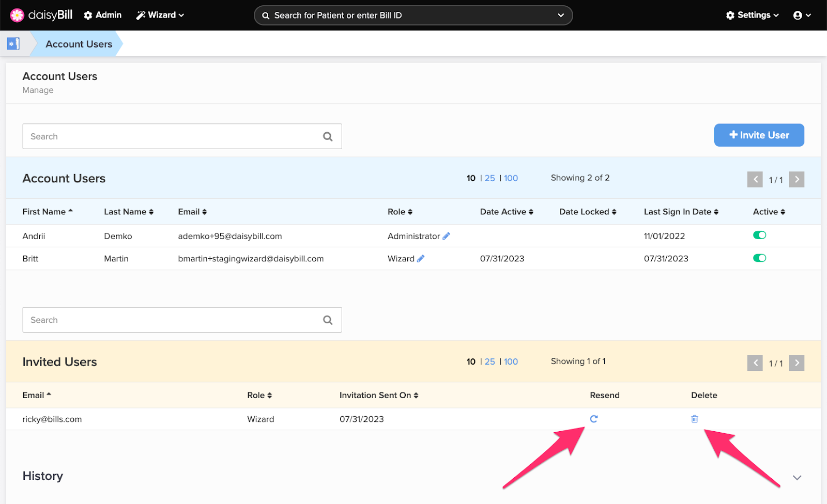Turn off Britt Martin's Active switch

(x=760, y=258)
